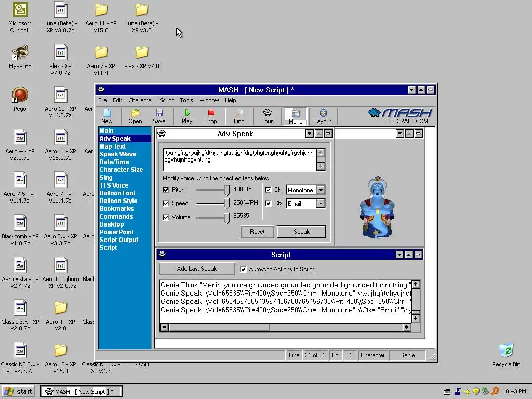Image resolution: width=532 pixels, height=399 pixels.
Task: Open the Microsoft Outlook desktop icon
Action: [x=20, y=17]
